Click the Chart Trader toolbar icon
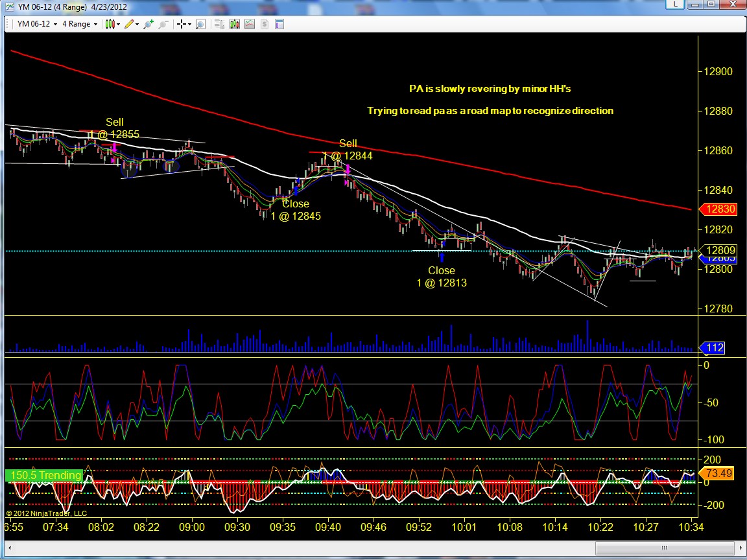 (219, 24)
